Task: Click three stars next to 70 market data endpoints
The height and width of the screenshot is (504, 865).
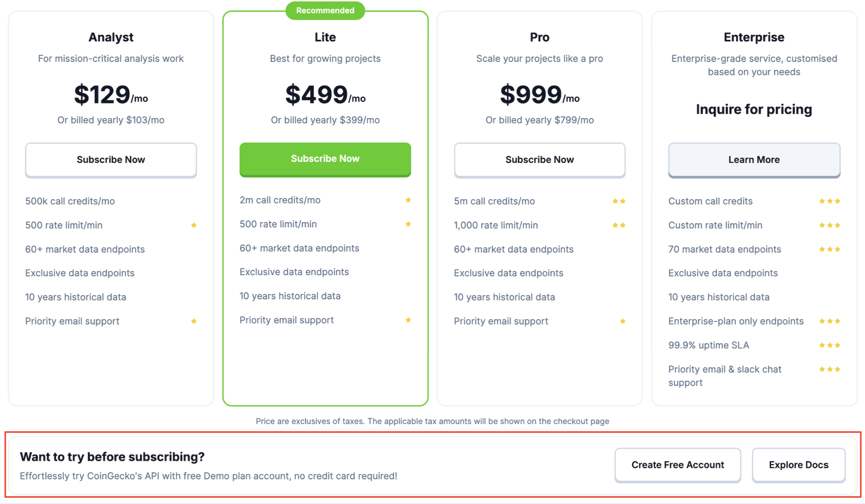Action: click(x=830, y=249)
